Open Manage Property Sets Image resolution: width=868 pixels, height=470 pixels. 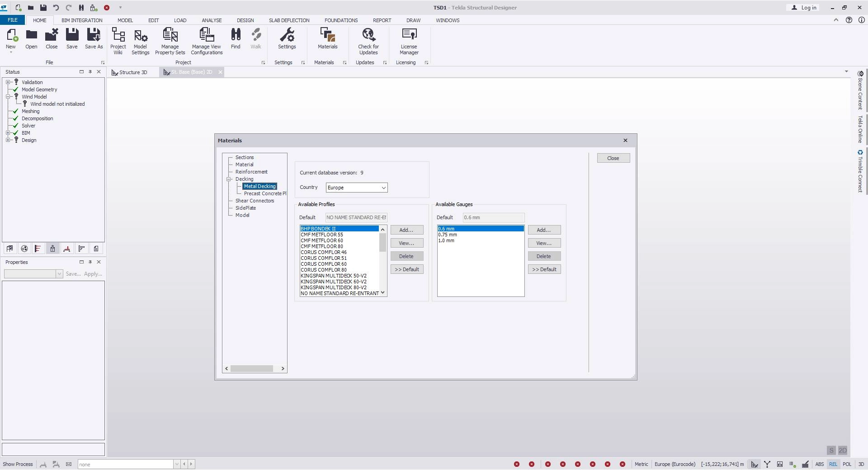coord(170,41)
